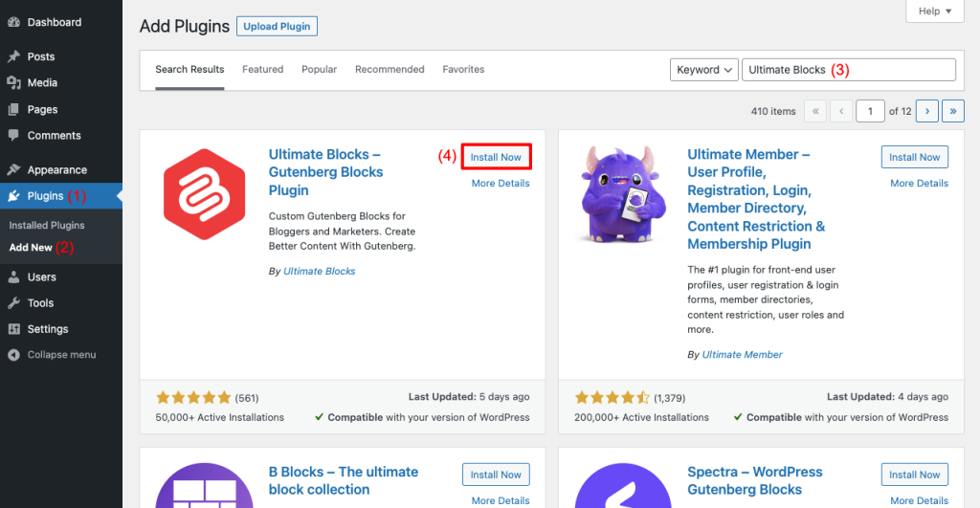
Task: Click the Users icon in sidebar
Action: pyautogui.click(x=13, y=277)
